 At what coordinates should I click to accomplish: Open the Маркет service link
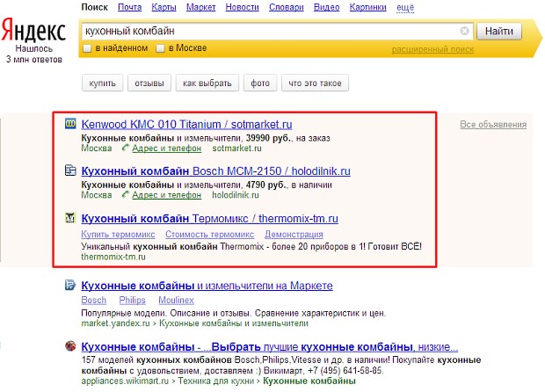pyautogui.click(x=201, y=7)
